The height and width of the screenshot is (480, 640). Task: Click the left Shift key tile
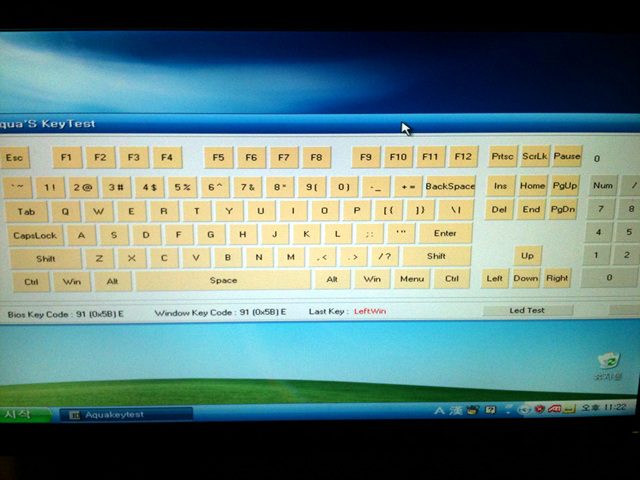pos(45,259)
